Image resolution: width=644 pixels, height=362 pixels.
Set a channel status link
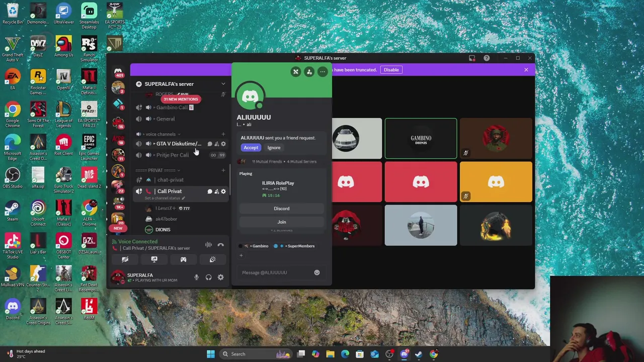[x=164, y=198]
